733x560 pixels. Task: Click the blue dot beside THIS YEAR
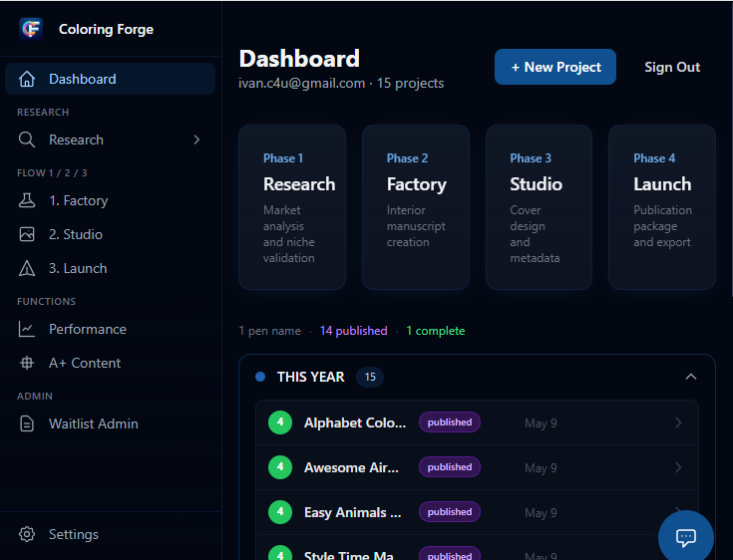[x=260, y=377]
